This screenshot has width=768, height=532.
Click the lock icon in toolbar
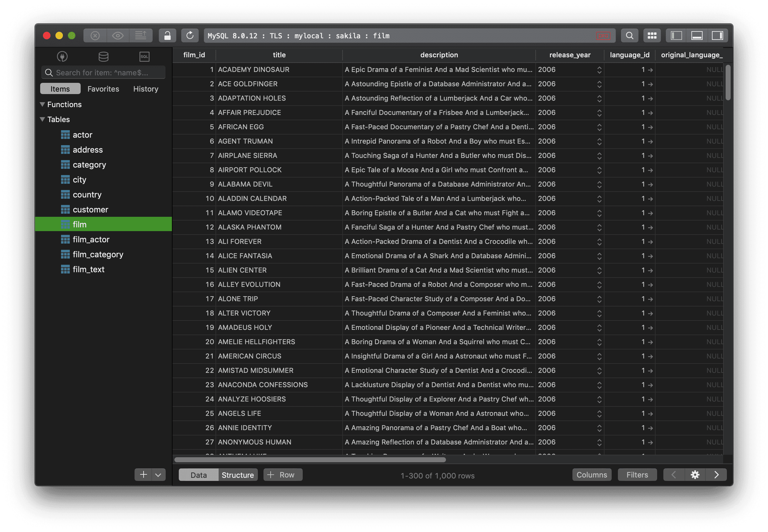point(167,35)
